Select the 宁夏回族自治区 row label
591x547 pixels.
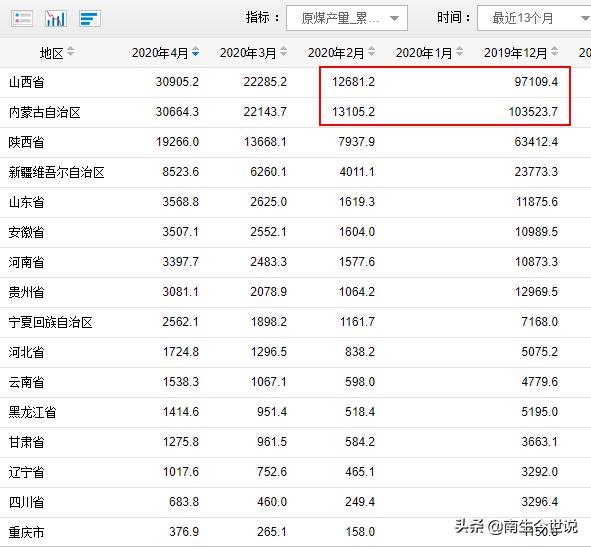[51, 322]
